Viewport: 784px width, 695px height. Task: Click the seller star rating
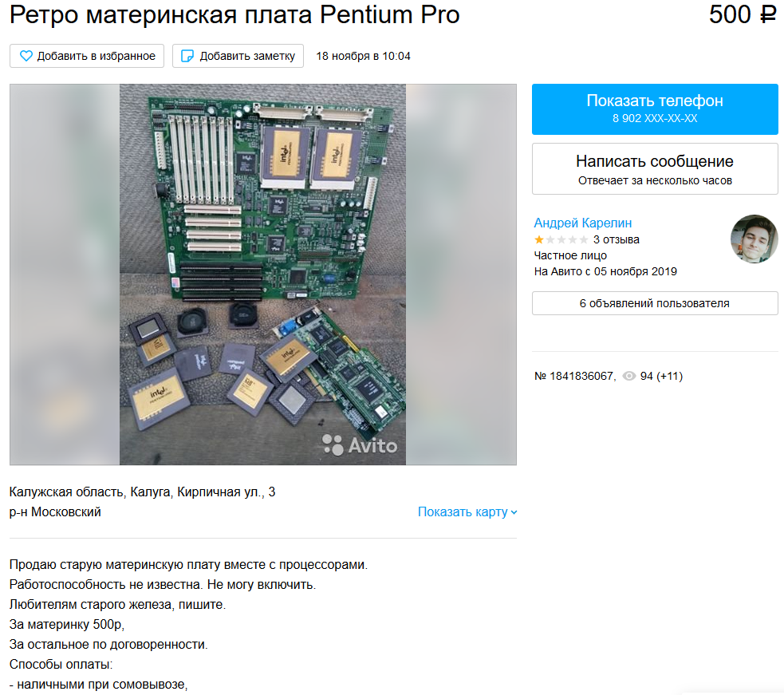(561, 239)
